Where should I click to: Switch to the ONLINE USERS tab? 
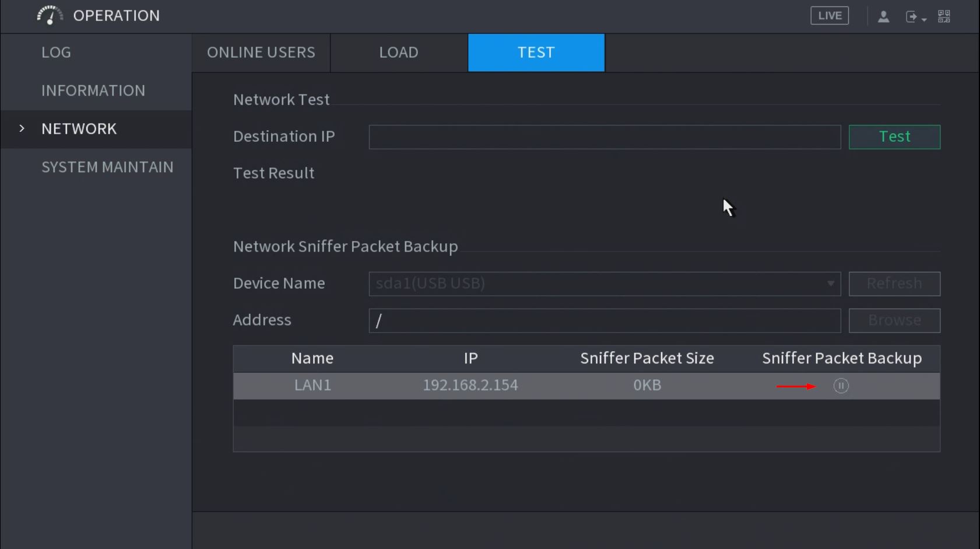pos(261,53)
